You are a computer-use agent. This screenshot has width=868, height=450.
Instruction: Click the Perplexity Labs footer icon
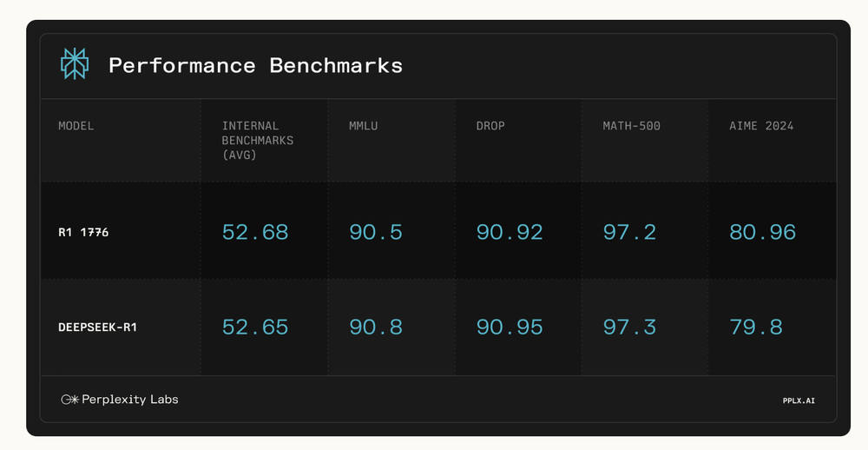pyautogui.click(x=69, y=400)
